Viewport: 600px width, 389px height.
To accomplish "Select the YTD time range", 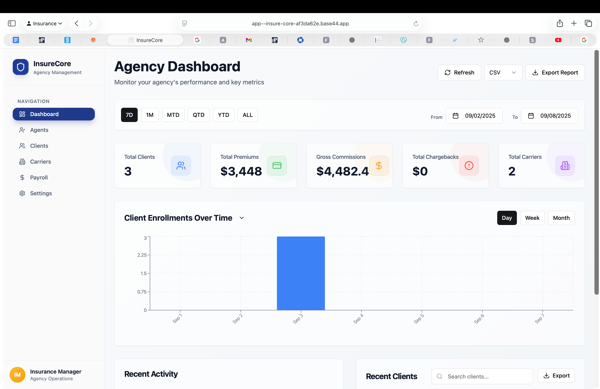I will (223, 115).
